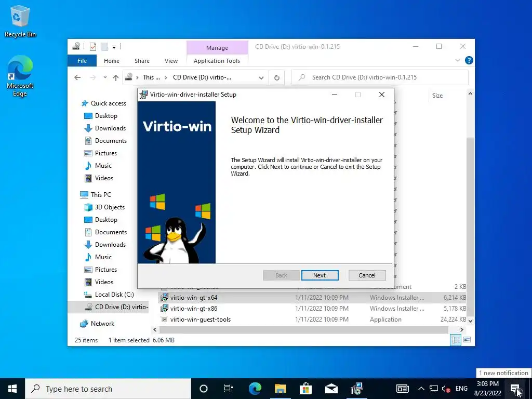
Task: Click Next in the Virtio-win setup wizard
Action: [x=320, y=275]
